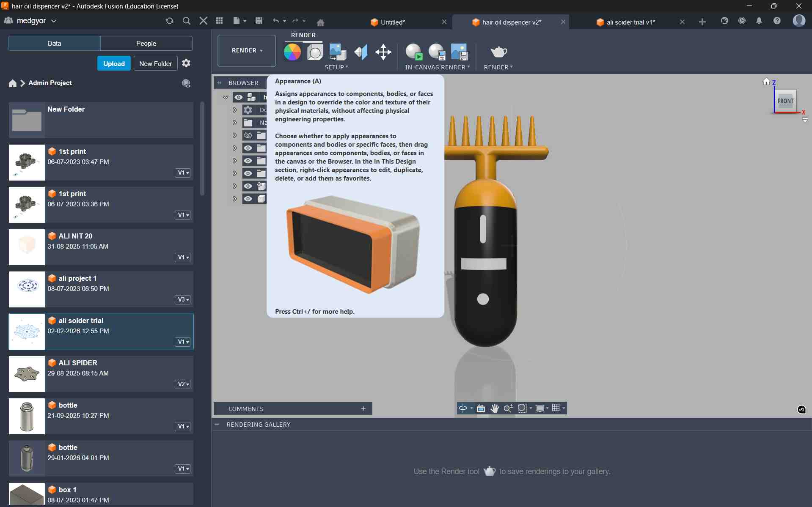Collapse the Browser panel
Viewport: 812px width, 507px height.
(x=219, y=83)
